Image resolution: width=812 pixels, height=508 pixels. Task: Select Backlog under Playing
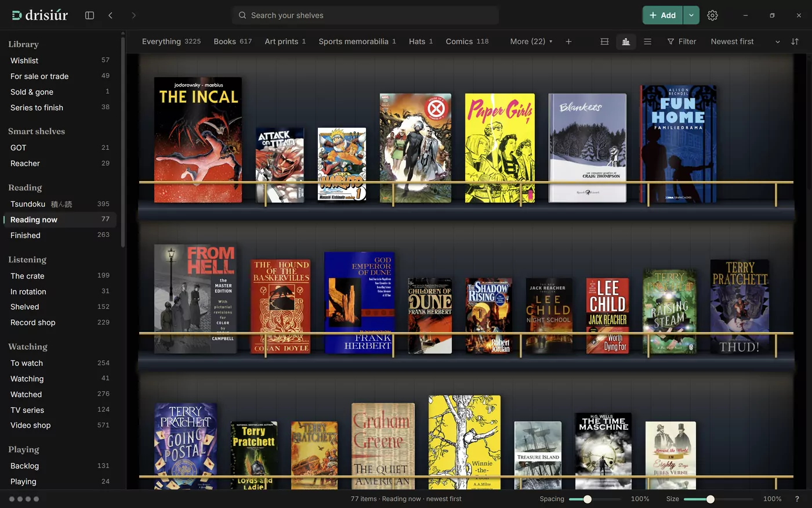[x=60, y=466]
